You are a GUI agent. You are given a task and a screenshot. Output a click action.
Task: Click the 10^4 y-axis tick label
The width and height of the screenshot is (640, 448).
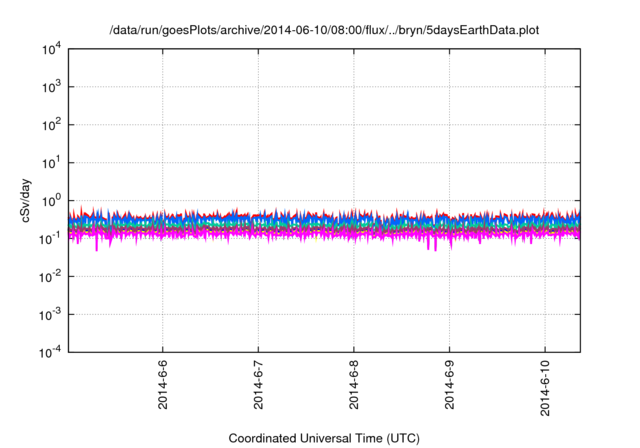tap(51, 49)
